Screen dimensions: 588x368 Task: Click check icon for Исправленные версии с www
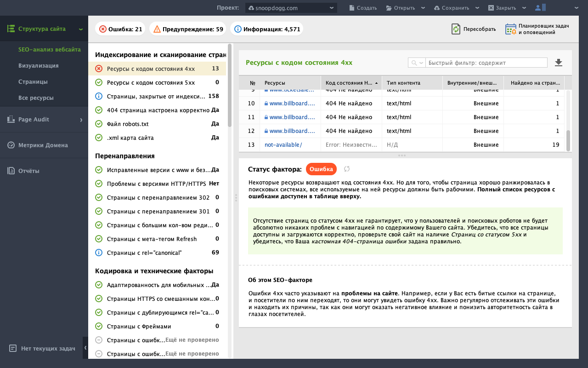99,170
